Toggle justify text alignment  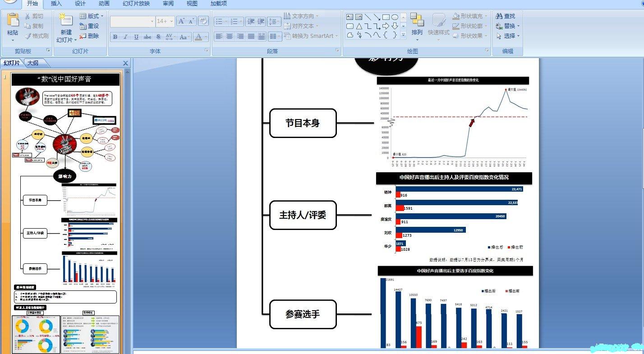[251, 37]
